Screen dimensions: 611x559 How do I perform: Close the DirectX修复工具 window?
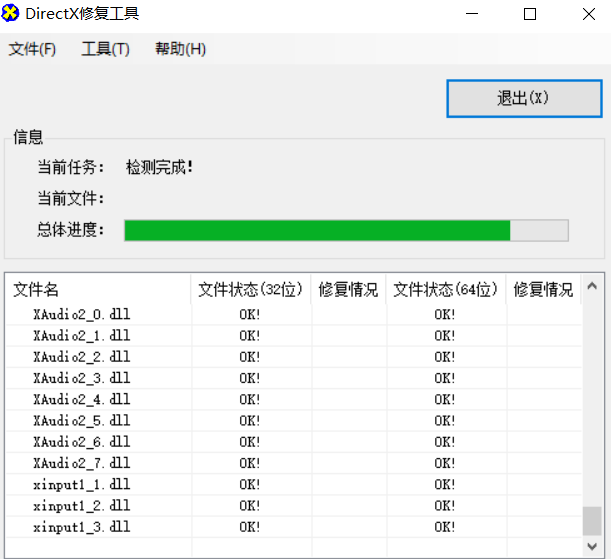587,14
